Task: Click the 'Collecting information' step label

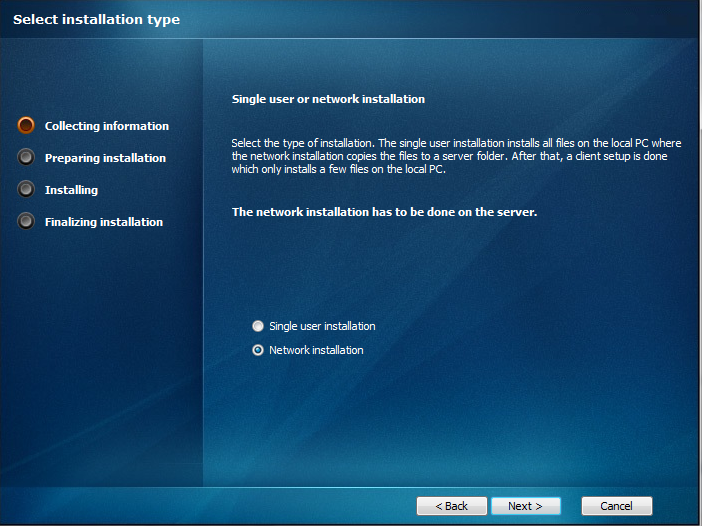Action: [107, 126]
